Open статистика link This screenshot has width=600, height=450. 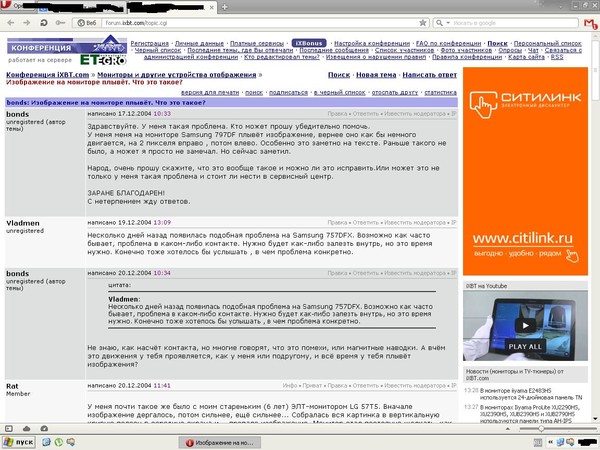(440, 93)
